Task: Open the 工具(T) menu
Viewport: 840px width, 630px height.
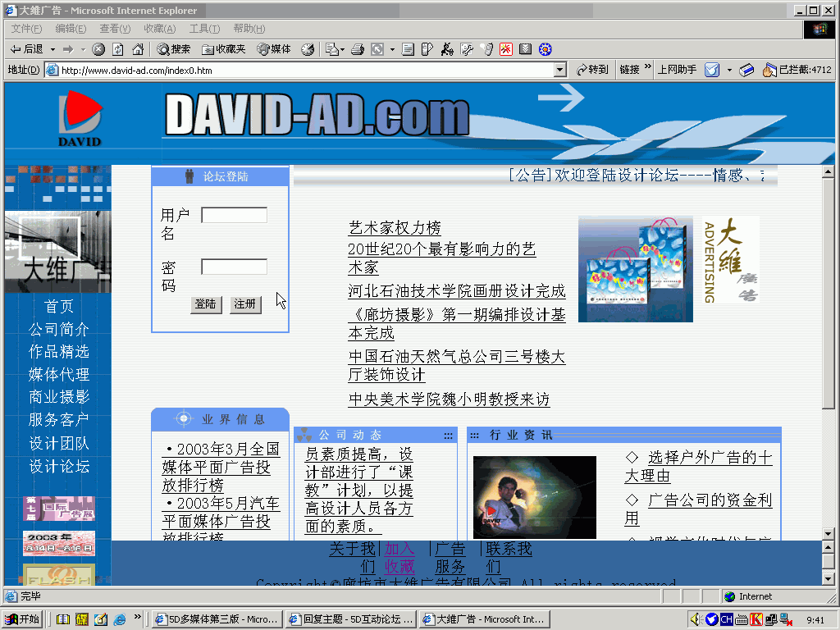Action: (x=204, y=29)
